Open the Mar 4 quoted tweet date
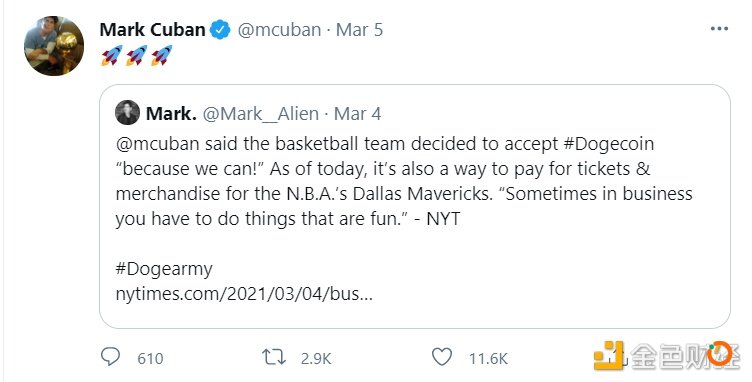Viewport: 752px width, 382px height. click(357, 114)
